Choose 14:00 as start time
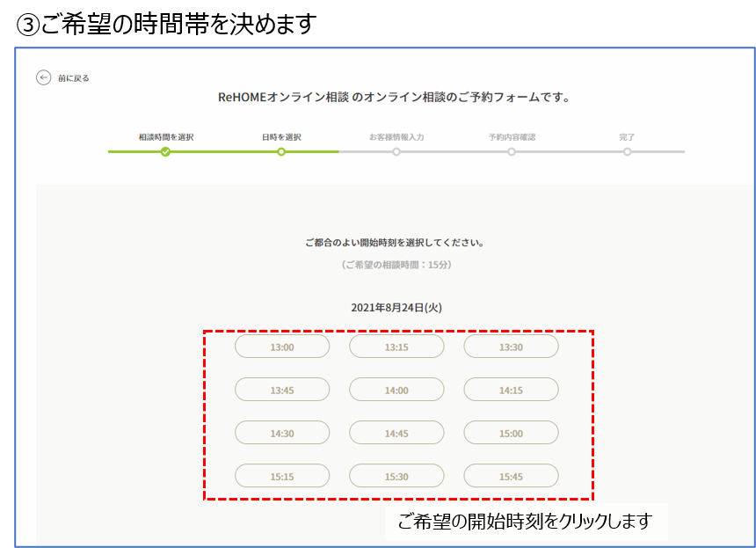The width and height of the screenshot is (756, 548). [396, 390]
